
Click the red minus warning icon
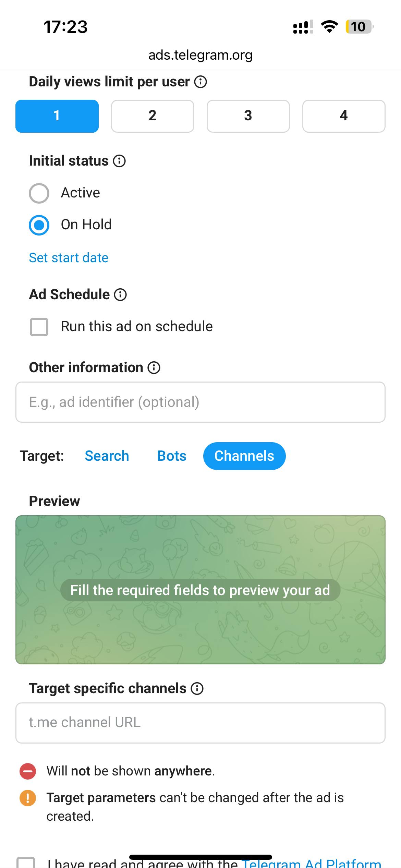(28, 771)
